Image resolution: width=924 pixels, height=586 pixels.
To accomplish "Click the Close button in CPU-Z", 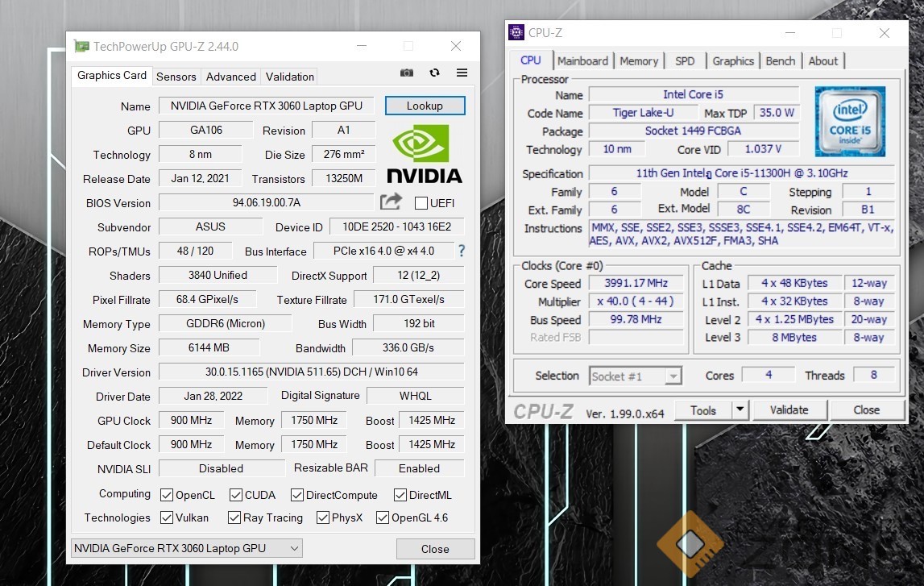I will point(866,409).
